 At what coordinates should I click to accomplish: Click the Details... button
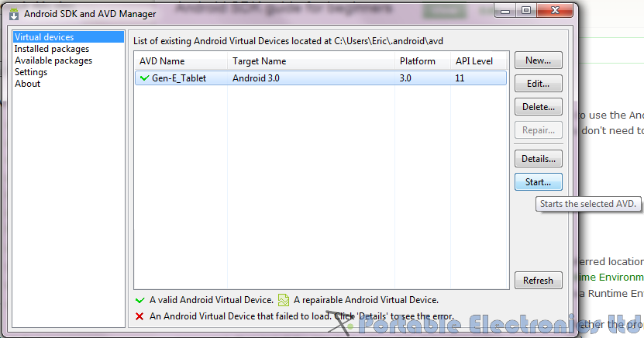pyautogui.click(x=538, y=158)
